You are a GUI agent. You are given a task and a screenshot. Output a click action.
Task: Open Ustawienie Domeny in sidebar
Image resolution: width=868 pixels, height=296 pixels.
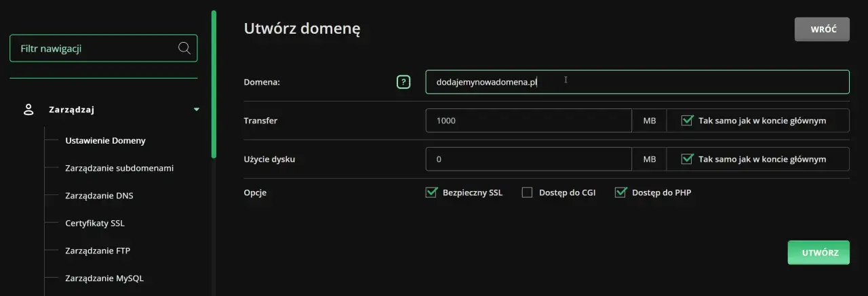(105, 141)
